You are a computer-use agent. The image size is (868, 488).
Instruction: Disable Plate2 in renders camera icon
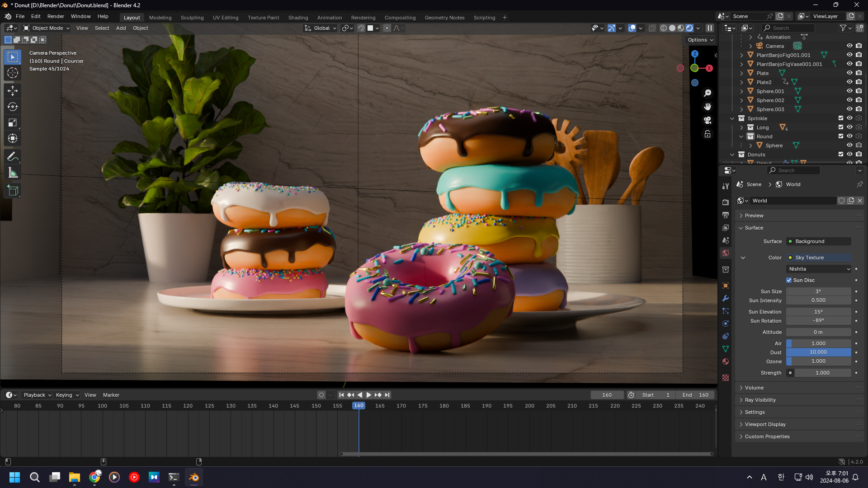(859, 82)
